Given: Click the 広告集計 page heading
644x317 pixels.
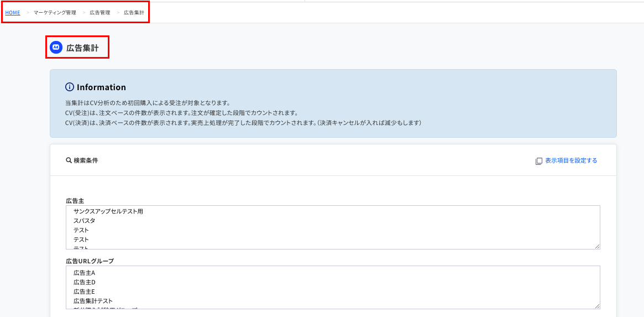Looking at the screenshot, I should coord(82,48).
